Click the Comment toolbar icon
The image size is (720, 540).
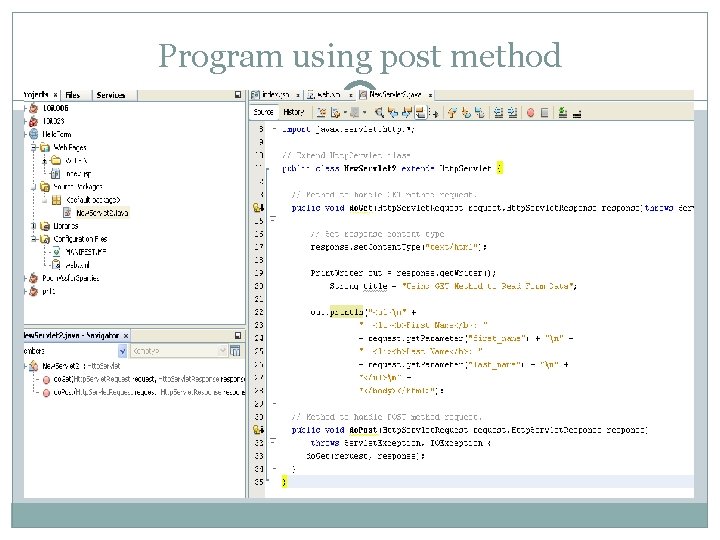click(562, 112)
